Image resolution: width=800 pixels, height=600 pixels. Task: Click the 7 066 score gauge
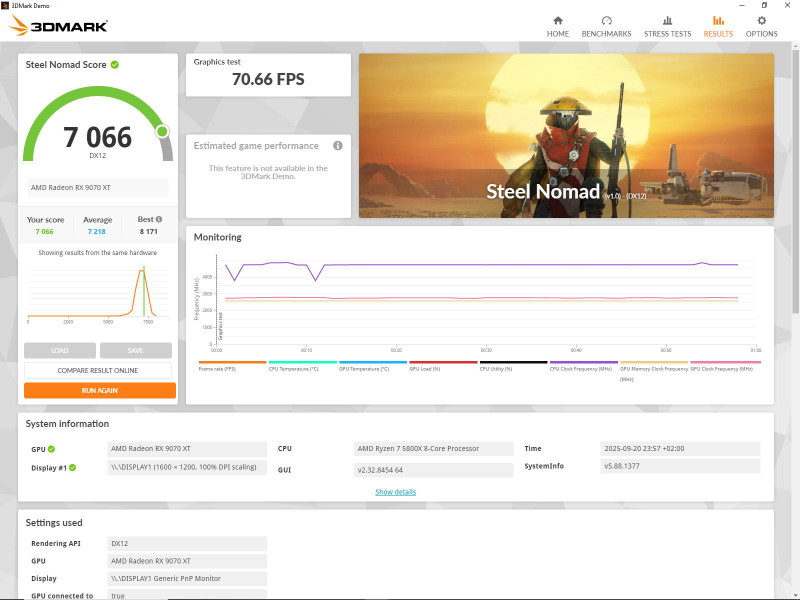(97, 124)
